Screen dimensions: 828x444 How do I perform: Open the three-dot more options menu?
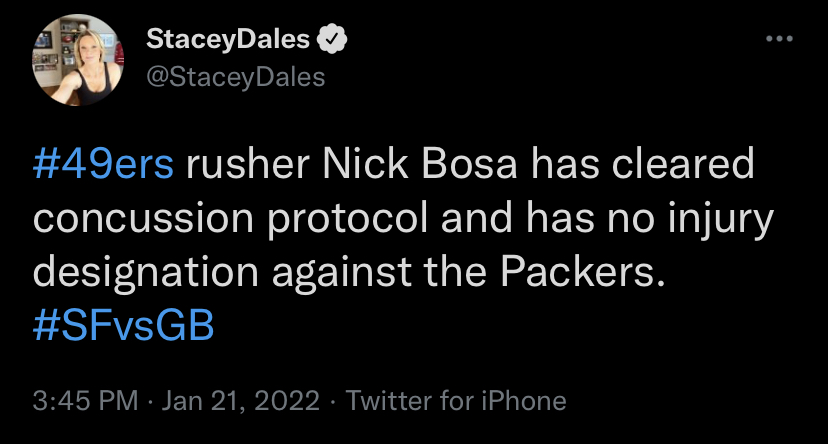coord(777,38)
